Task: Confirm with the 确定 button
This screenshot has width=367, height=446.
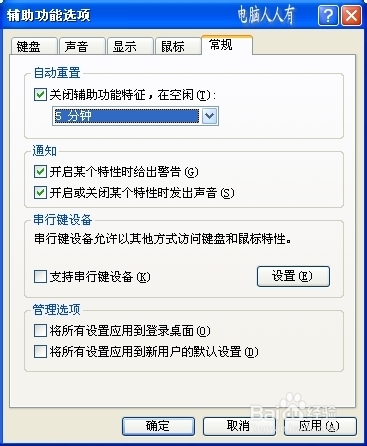Action: click(158, 426)
